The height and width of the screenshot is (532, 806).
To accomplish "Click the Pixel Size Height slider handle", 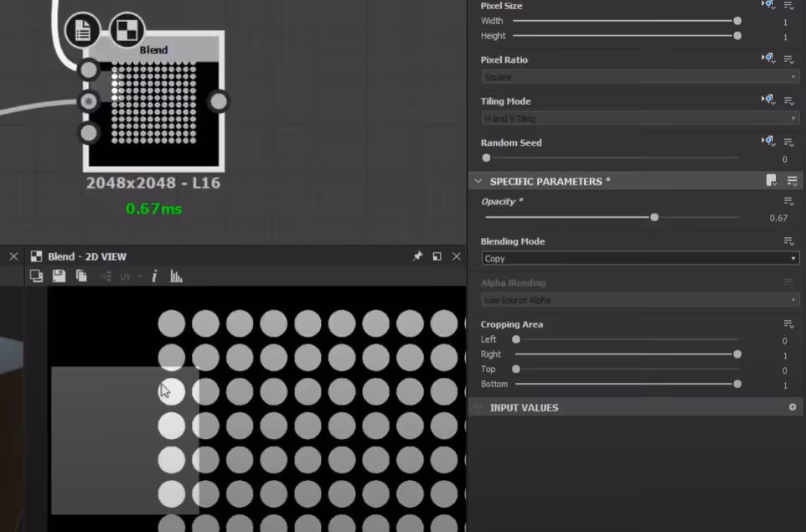I will click(x=737, y=36).
